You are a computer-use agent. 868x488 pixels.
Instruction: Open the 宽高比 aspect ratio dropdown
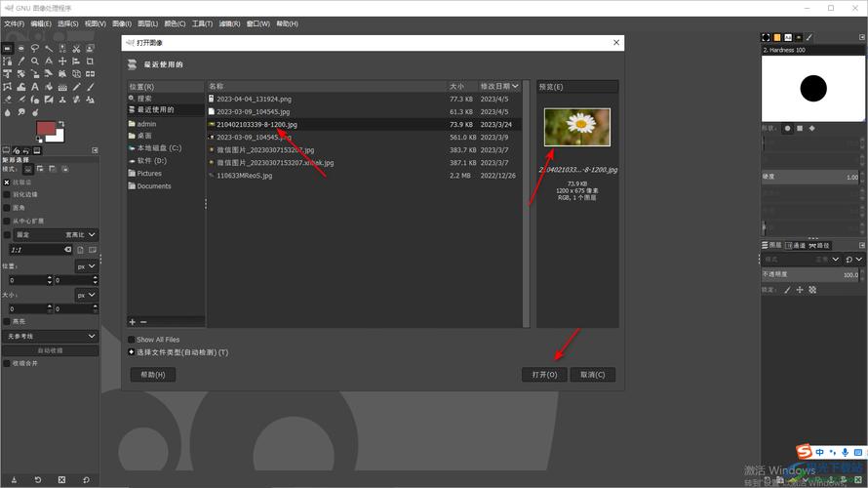(56, 235)
